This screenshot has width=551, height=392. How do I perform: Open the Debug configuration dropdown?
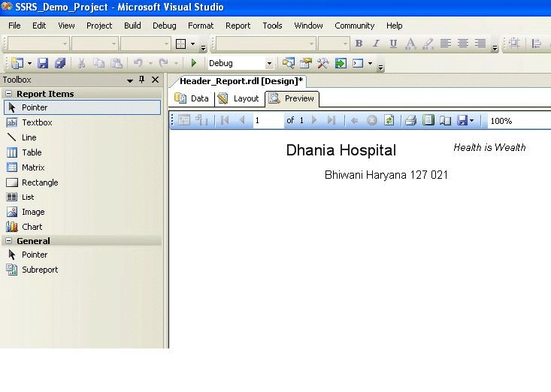pos(269,64)
